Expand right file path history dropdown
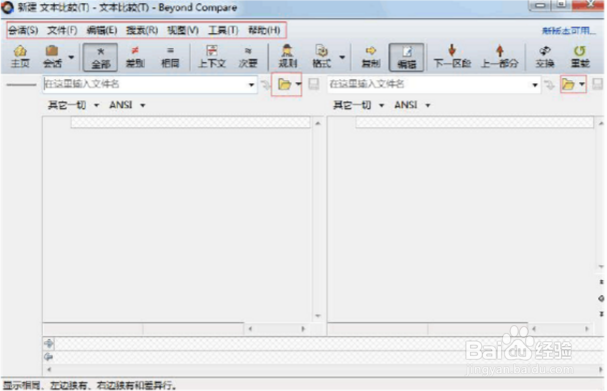Image resolution: width=607 pixels, height=391 pixels. [x=535, y=84]
